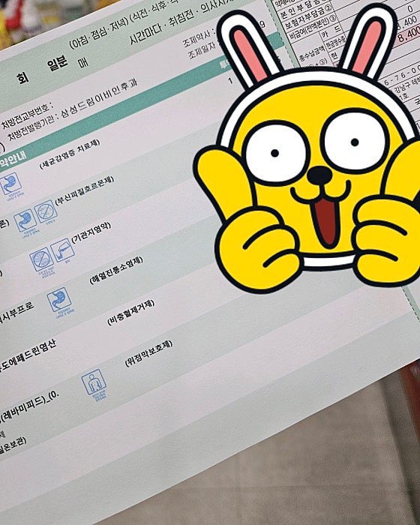Tap the stomach icon beside 세균감염증 치료제
The height and width of the screenshot is (525, 420).
pos(10,184)
